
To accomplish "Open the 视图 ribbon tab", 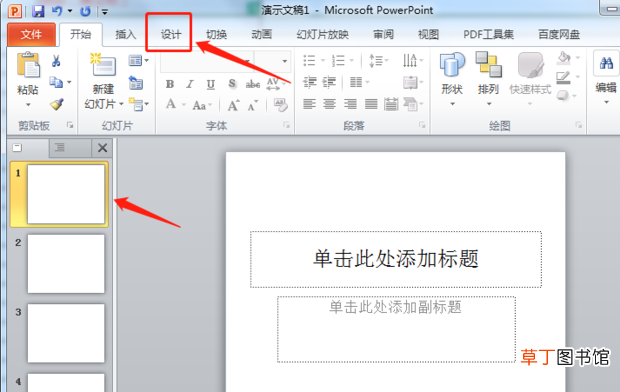I will point(429,34).
